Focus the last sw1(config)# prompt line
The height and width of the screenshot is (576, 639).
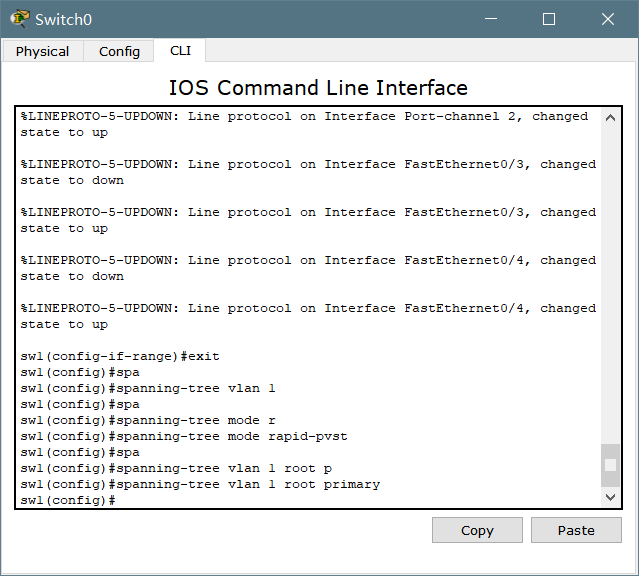click(68, 500)
